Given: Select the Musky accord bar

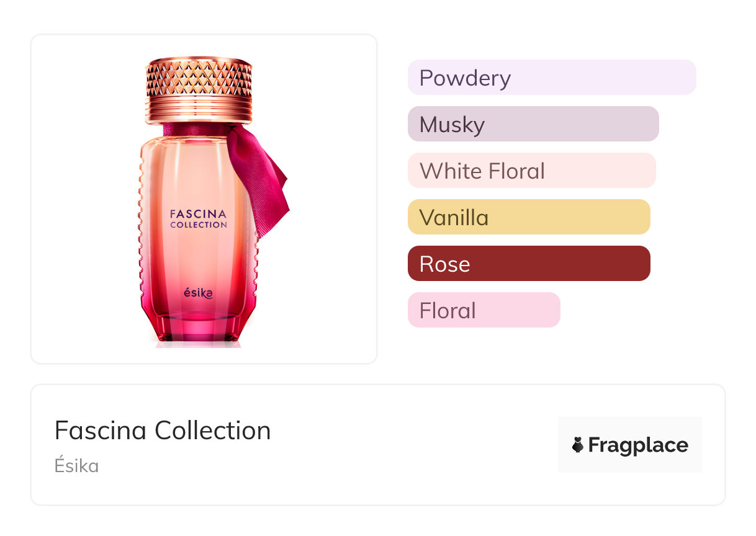Looking at the screenshot, I should pyautogui.click(x=533, y=124).
